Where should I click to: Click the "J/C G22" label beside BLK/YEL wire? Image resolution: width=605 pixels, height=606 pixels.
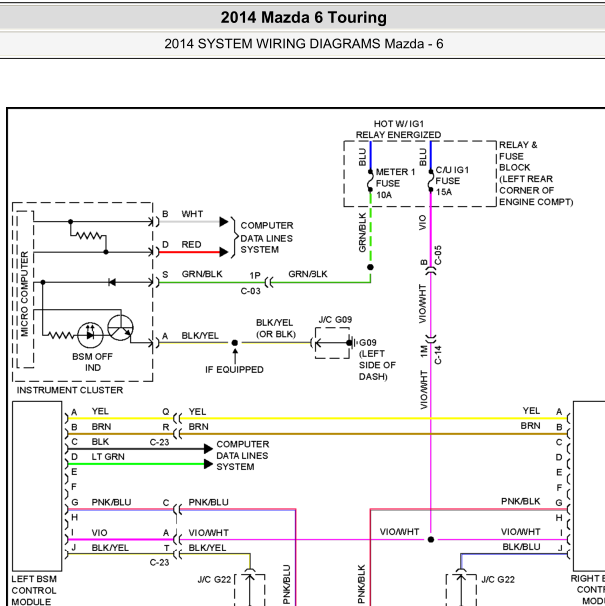click(214, 580)
